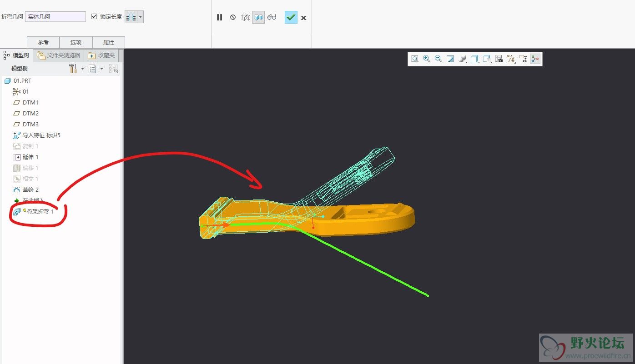This screenshot has width=635, height=364.
Task: Switch to unattached wireframe preview mode
Action: (245, 17)
